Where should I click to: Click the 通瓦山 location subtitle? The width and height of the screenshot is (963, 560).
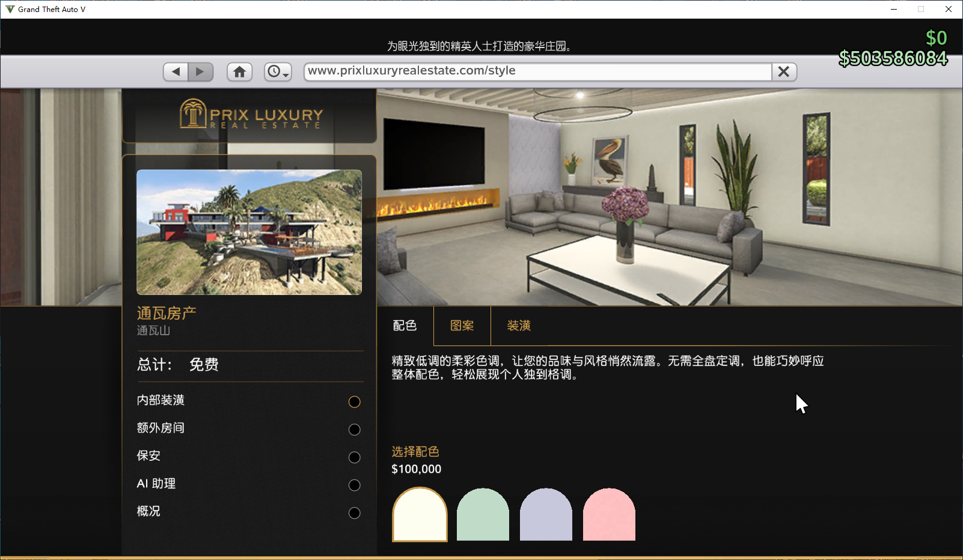click(x=153, y=330)
